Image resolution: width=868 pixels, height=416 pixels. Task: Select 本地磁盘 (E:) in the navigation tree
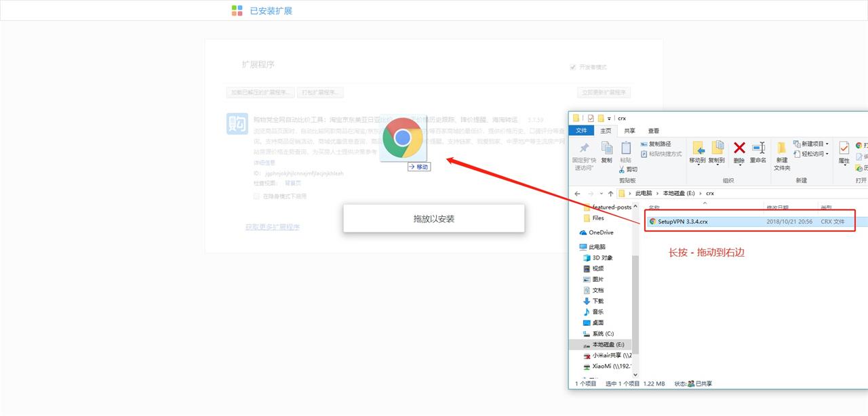[x=608, y=345]
